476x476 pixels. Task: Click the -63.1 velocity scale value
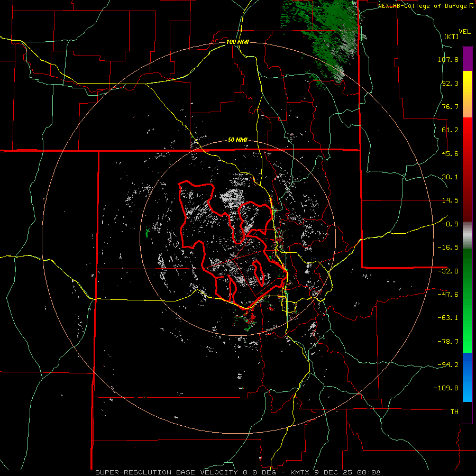(448, 318)
